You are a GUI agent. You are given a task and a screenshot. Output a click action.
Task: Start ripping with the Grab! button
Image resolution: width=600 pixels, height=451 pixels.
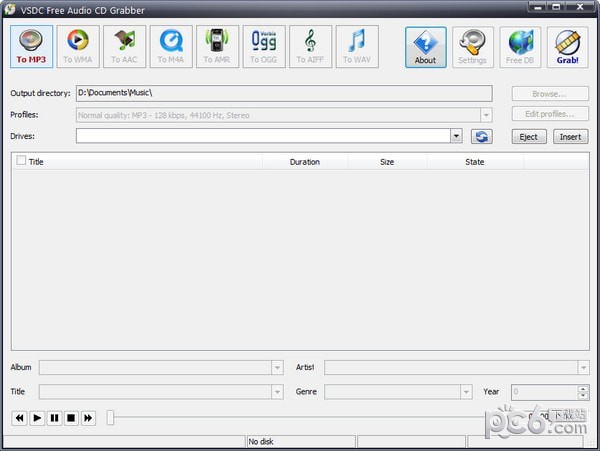pos(567,47)
